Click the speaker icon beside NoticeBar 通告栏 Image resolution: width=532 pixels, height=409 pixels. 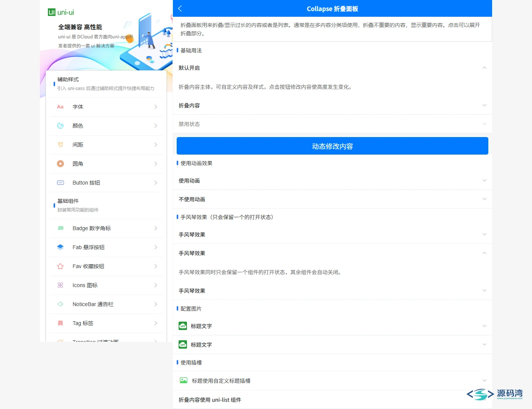coord(60,304)
